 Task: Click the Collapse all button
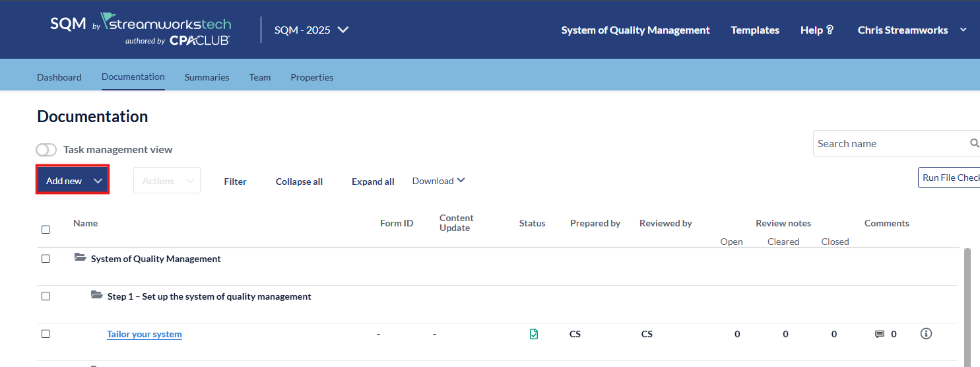(x=299, y=182)
